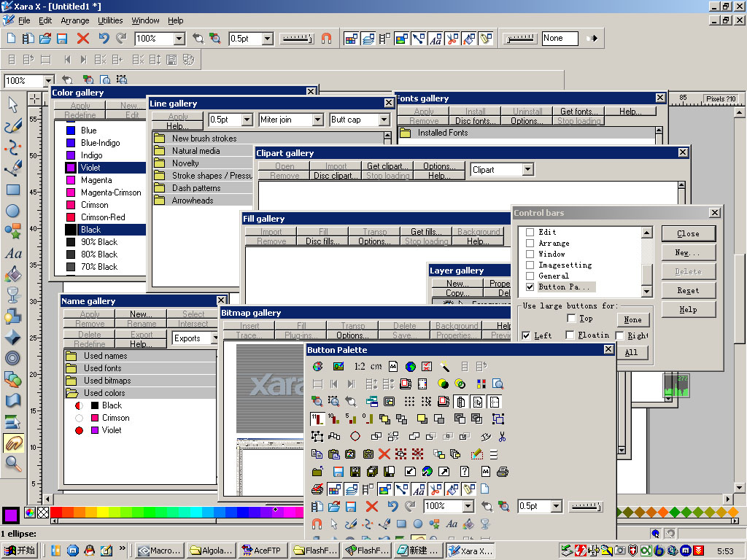The height and width of the screenshot is (560, 747).
Task: Select the Ellipse tool in left toolbar
Action: (x=13, y=211)
